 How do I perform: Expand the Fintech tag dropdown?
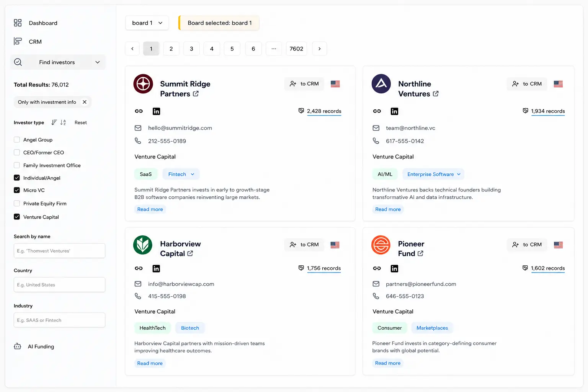pos(181,174)
